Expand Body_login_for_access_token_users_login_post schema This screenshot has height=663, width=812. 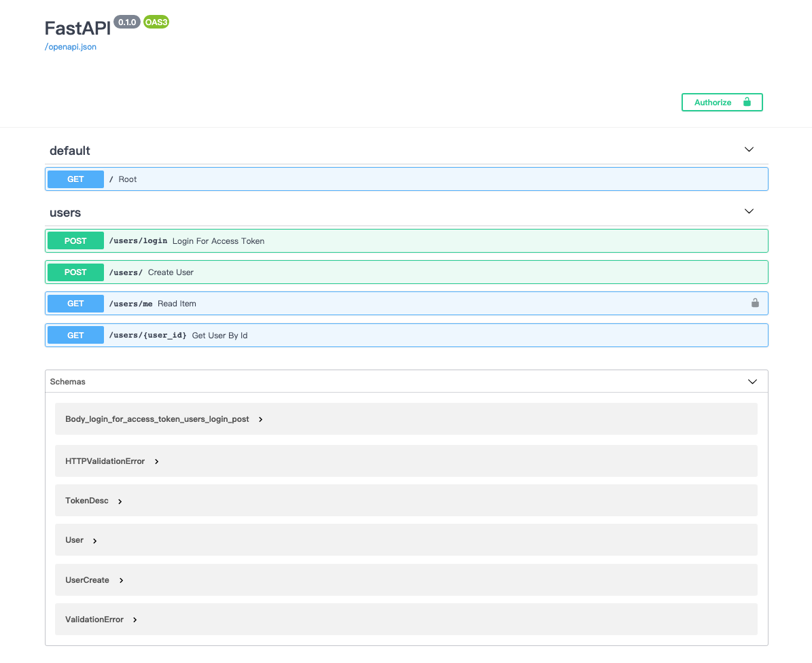pyautogui.click(x=260, y=419)
